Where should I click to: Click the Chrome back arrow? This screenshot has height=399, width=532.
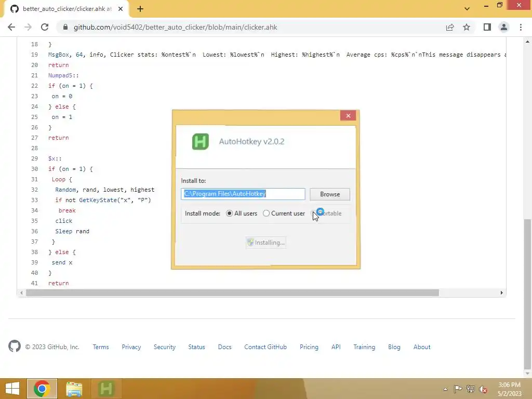pyautogui.click(x=11, y=27)
